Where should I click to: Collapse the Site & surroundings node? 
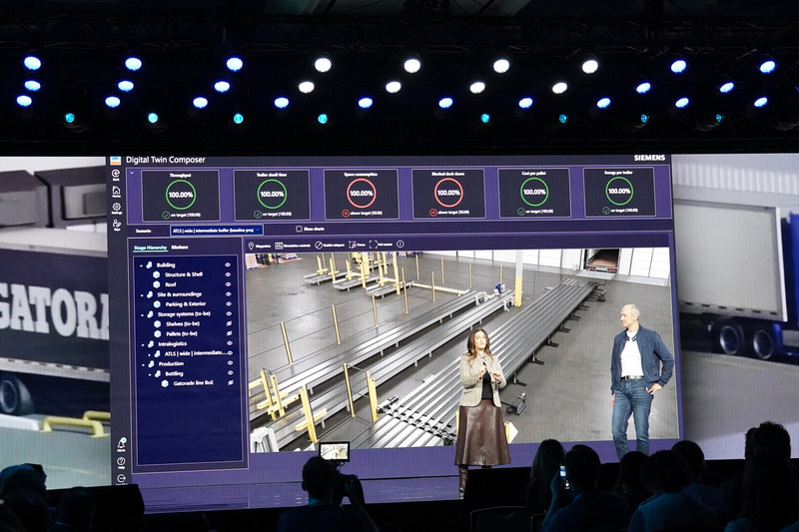point(142,294)
